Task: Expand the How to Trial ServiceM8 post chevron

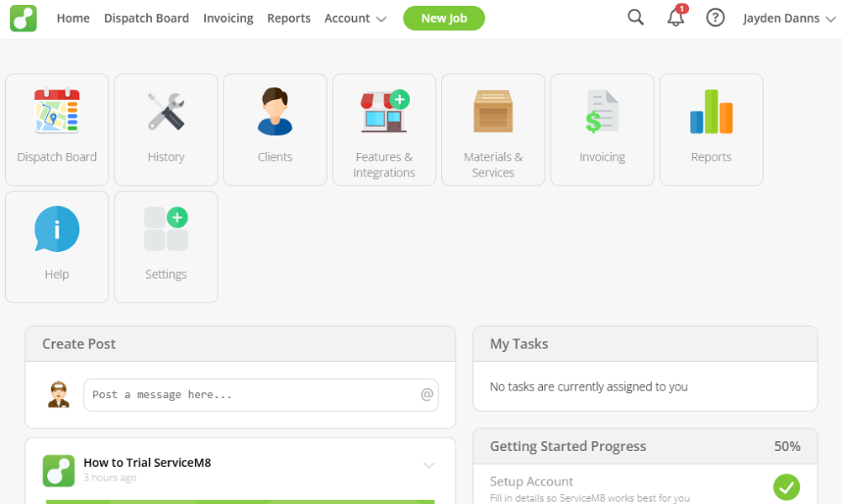Action: tap(429, 465)
